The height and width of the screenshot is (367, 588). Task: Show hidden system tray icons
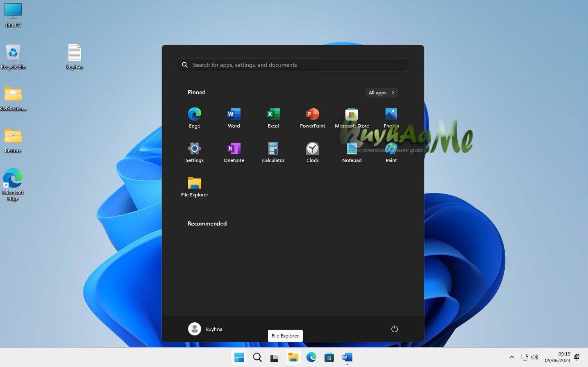click(512, 357)
